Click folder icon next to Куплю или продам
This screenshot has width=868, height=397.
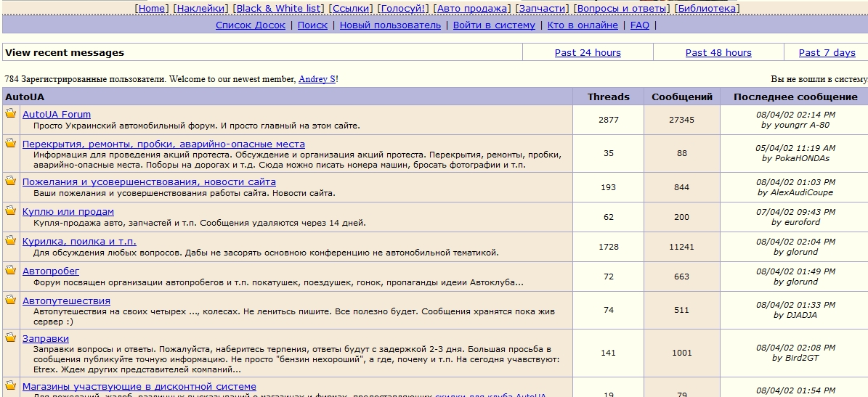tap(11, 210)
